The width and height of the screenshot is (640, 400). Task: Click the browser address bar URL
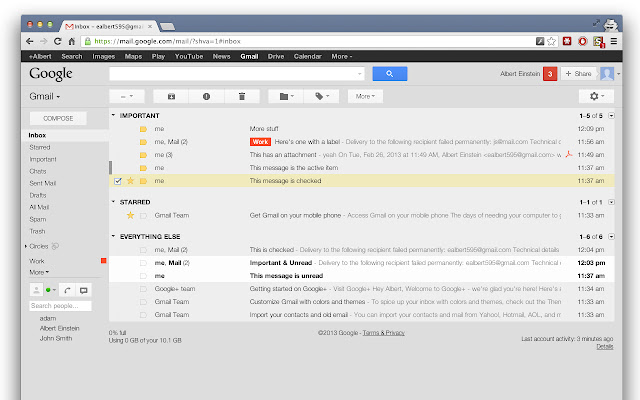tap(167, 41)
